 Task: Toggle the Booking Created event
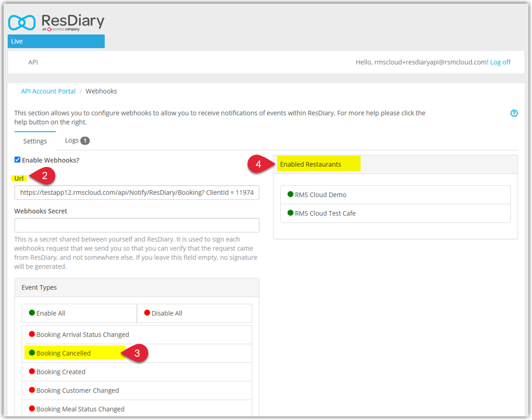click(x=137, y=372)
